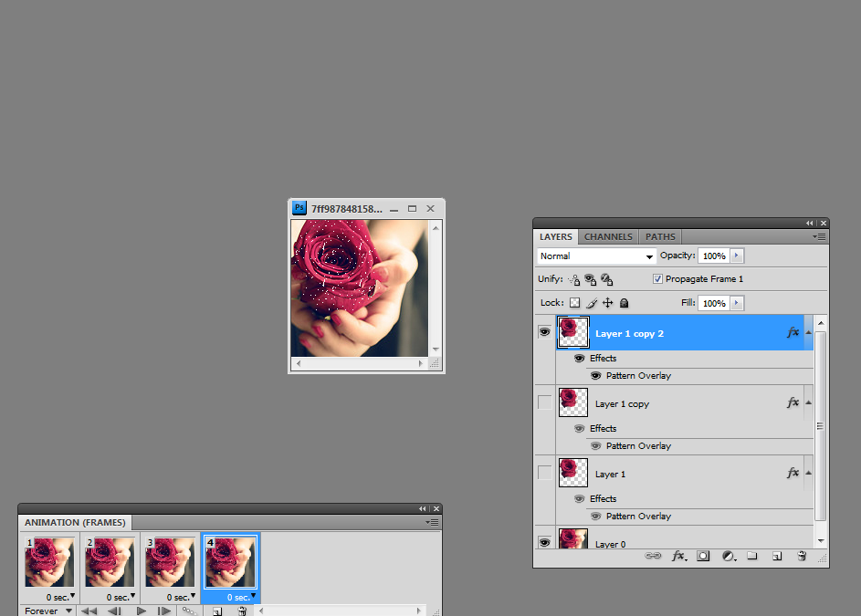The width and height of the screenshot is (861, 616).
Task: Lock transparent pixels in Layers panel
Action: 574,303
